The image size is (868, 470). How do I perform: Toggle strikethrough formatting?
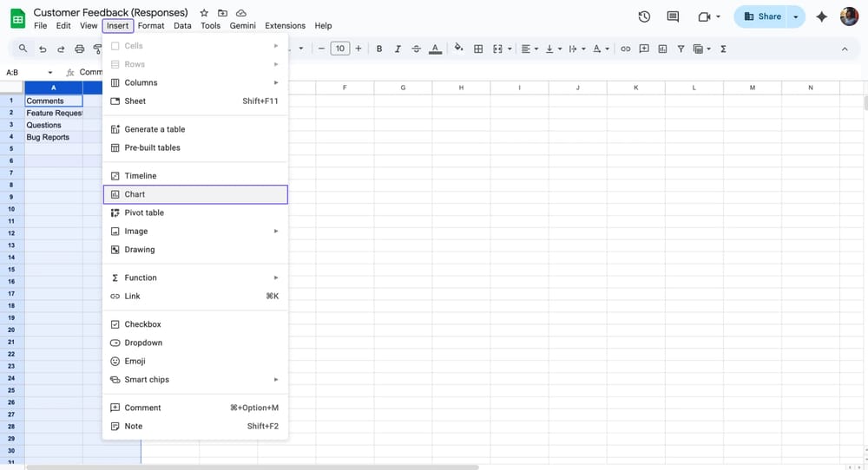point(417,49)
